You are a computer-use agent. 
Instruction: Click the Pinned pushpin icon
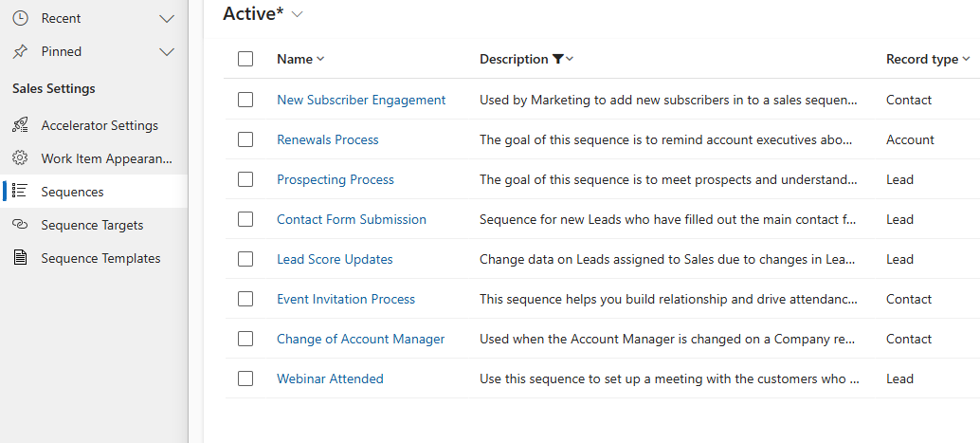tap(20, 51)
